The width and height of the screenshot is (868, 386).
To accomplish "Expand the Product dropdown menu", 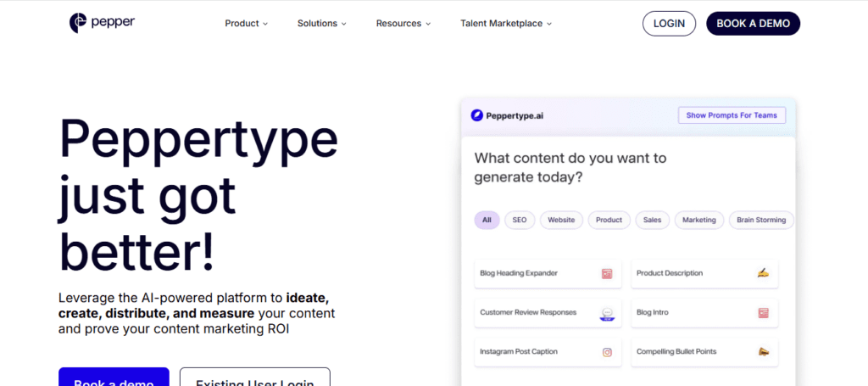I will (246, 24).
